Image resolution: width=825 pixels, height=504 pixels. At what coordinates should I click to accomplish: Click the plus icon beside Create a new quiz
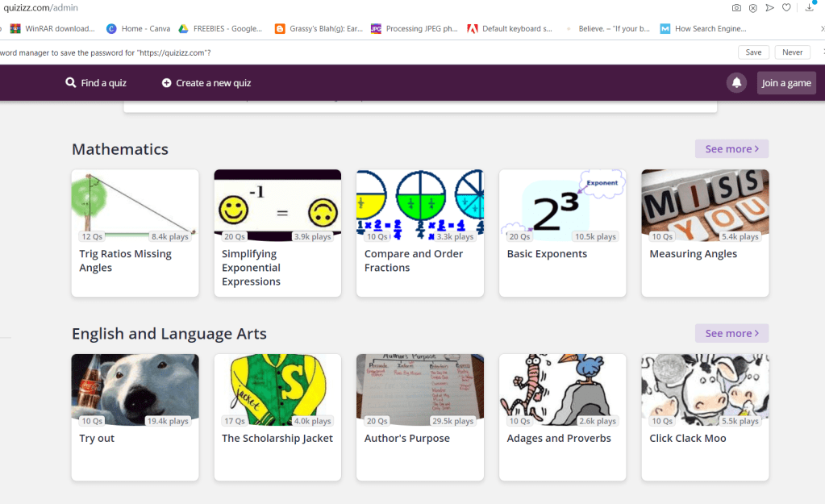pos(166,83)
